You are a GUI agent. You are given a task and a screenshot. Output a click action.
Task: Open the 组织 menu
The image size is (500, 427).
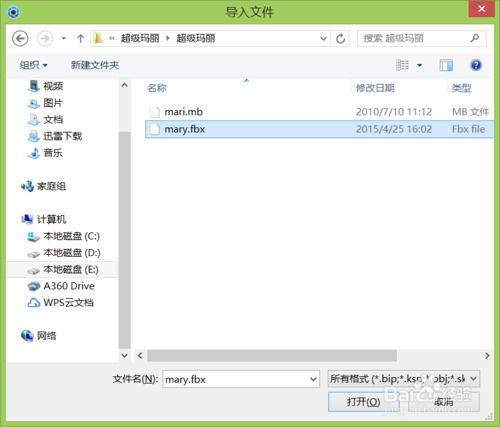tap(33, 65)
